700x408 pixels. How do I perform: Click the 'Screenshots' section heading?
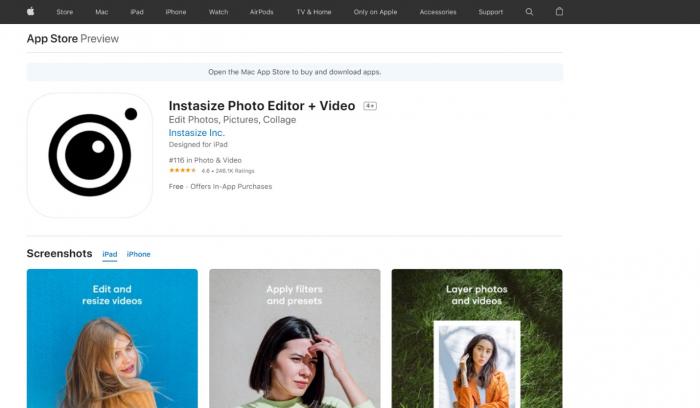pyautogui.click(x=59, y=254)
